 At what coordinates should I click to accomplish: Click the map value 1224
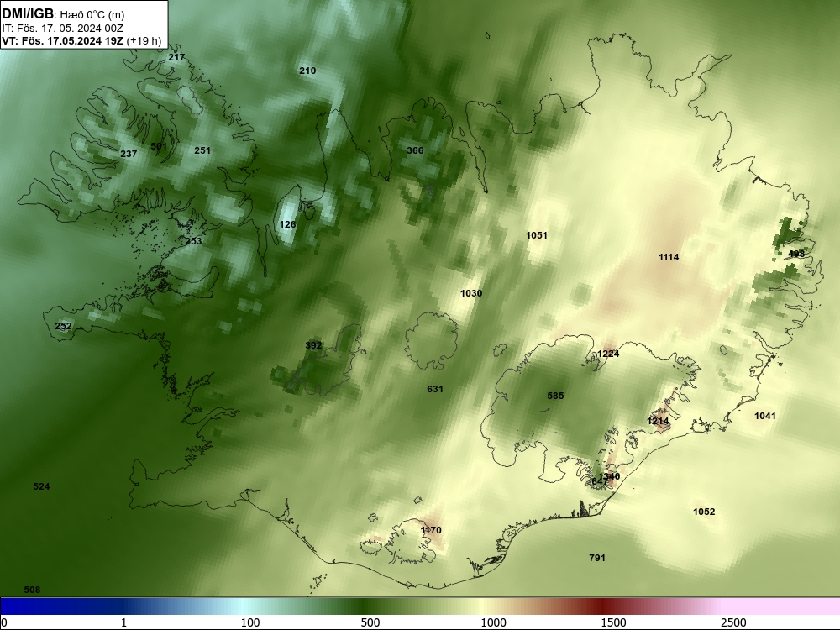click(x=608, y=354)
